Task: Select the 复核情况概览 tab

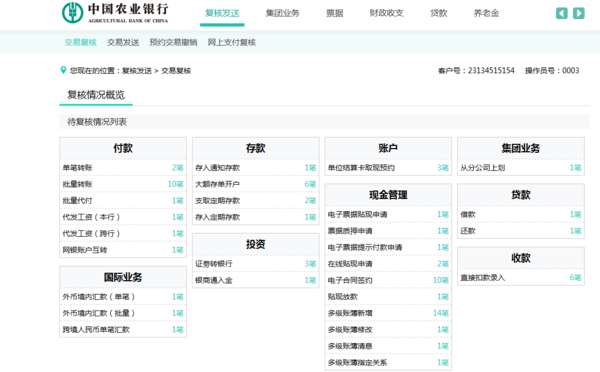Action: (96, 95)
